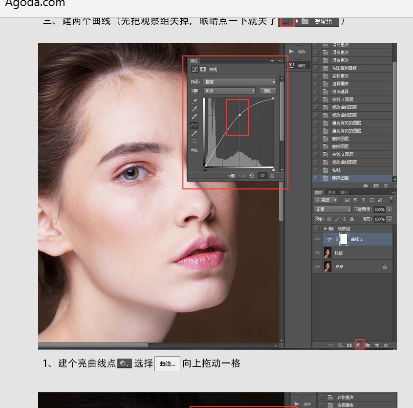Filter layers by adjustment layers icon
Screen dimensions: 413x408
(x=355, y=200)
